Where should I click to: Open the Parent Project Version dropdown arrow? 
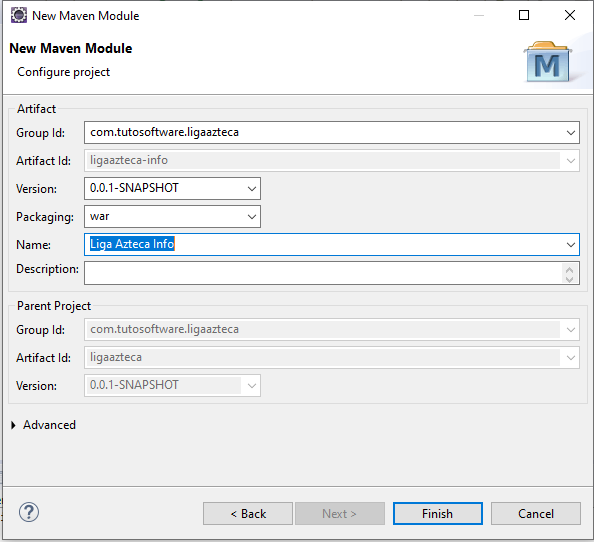pos(252,386)
